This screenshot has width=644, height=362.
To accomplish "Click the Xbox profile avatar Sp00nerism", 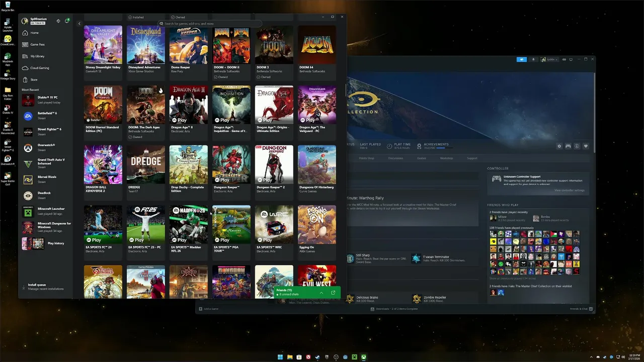I will [25, 21].
